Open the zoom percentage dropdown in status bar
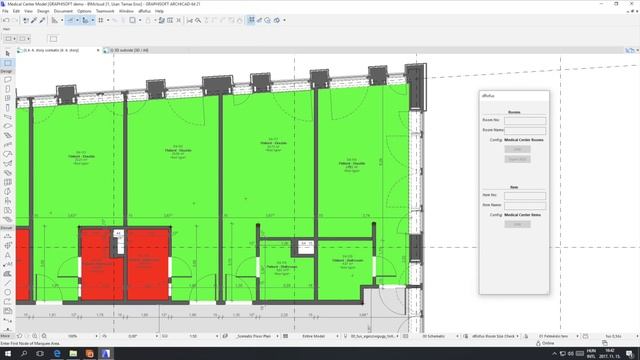This screenshot has width=640, height=360. (96, 336)
